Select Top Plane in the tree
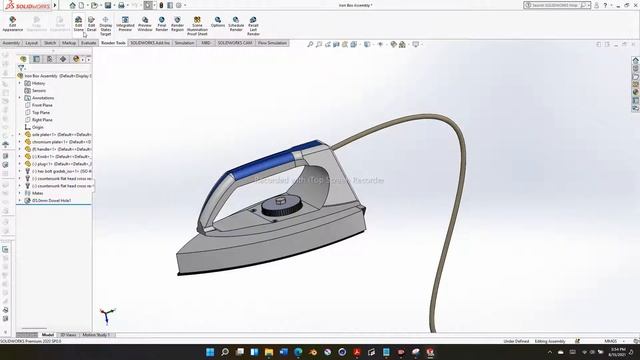The image size is (640, 360). click(x=41, y=113)
